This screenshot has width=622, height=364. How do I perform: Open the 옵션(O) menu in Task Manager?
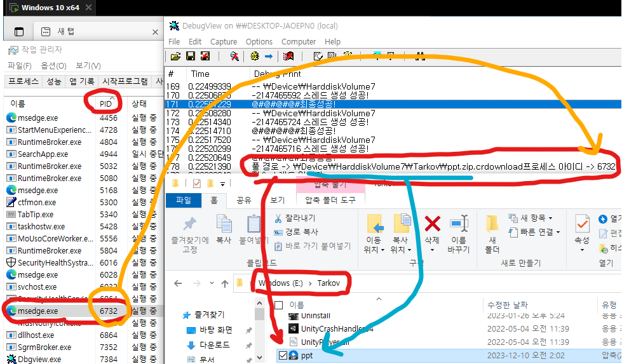pyautogui.click(x=53, y=65)
